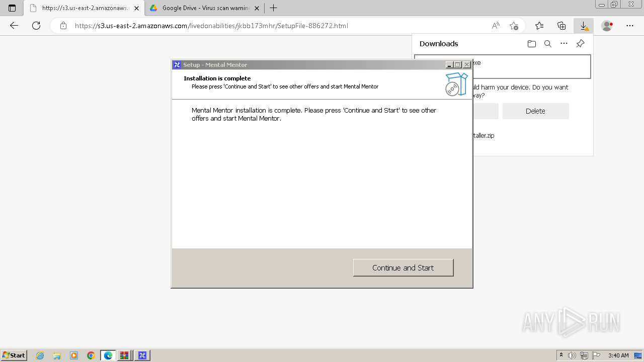Launch Chrome from the taskbar
Image resolution: width=644 pixels, height=362 pixels.
[x=91, y=355]
